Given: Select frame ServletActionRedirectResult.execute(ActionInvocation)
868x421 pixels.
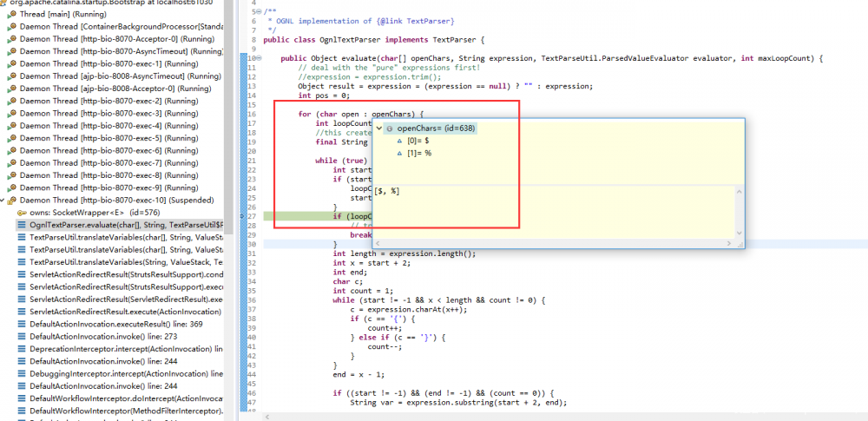Looking at the screenshot, I should point(125,312).
